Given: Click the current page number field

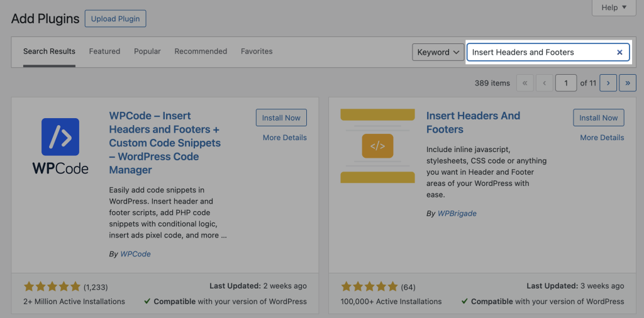Looking at the screenshot, I should coord(566,83).
